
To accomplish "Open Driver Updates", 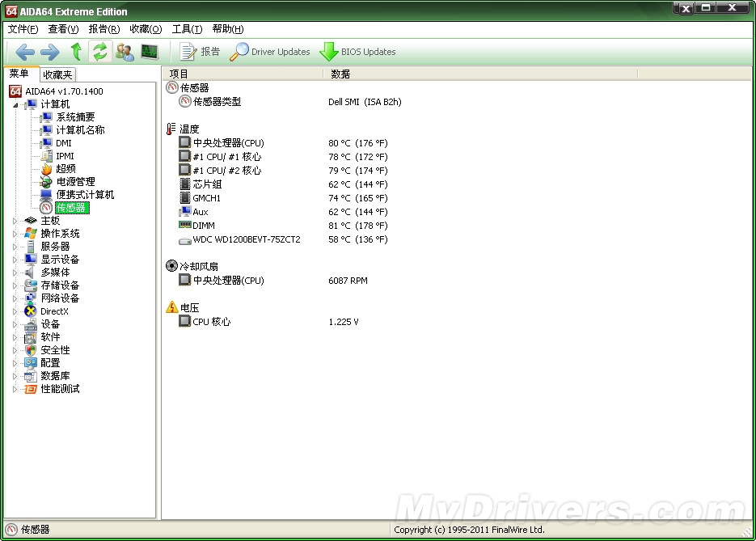I will click(x=270, y=52).
